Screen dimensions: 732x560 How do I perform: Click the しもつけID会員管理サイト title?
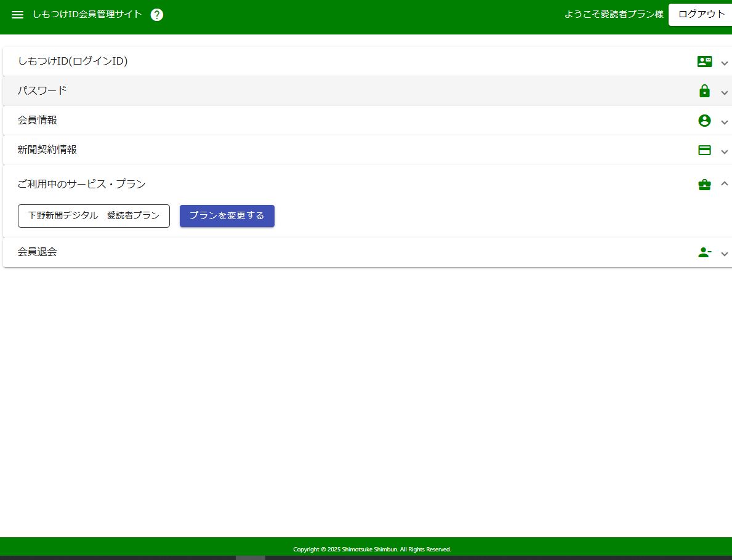tap(87, 15)
